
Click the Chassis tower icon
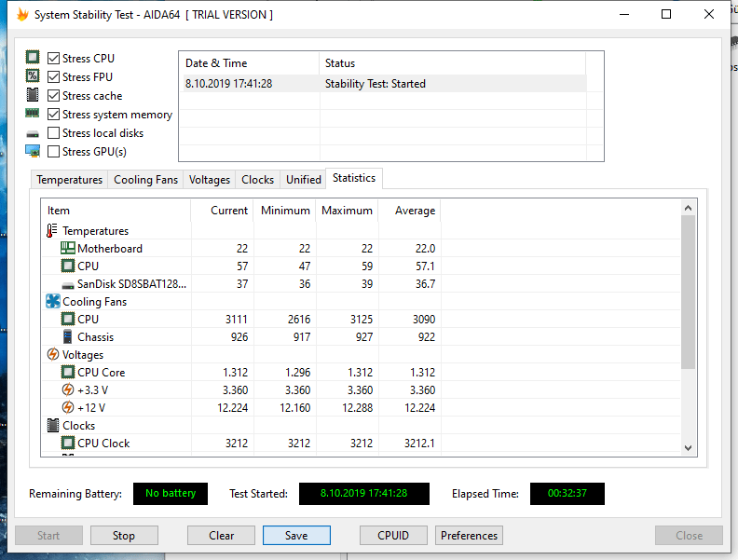click(x=68, y=336)
